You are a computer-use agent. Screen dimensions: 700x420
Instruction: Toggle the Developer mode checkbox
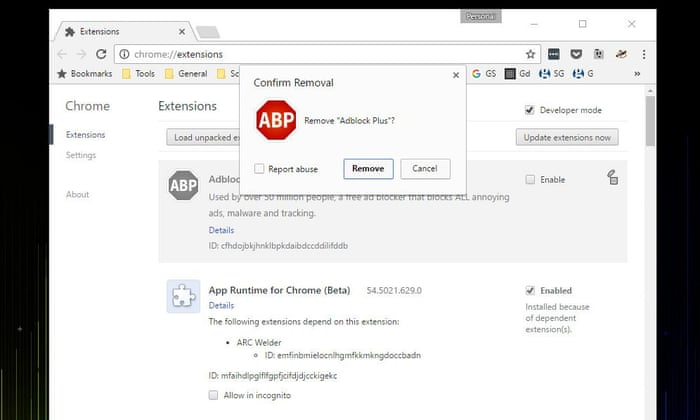[529, 110]
